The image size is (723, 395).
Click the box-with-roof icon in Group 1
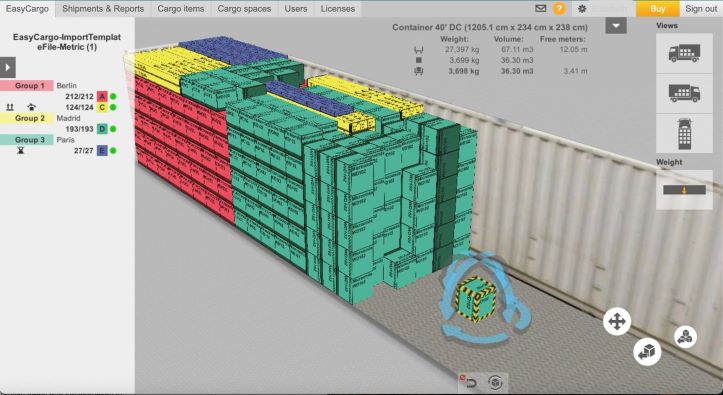31,107
